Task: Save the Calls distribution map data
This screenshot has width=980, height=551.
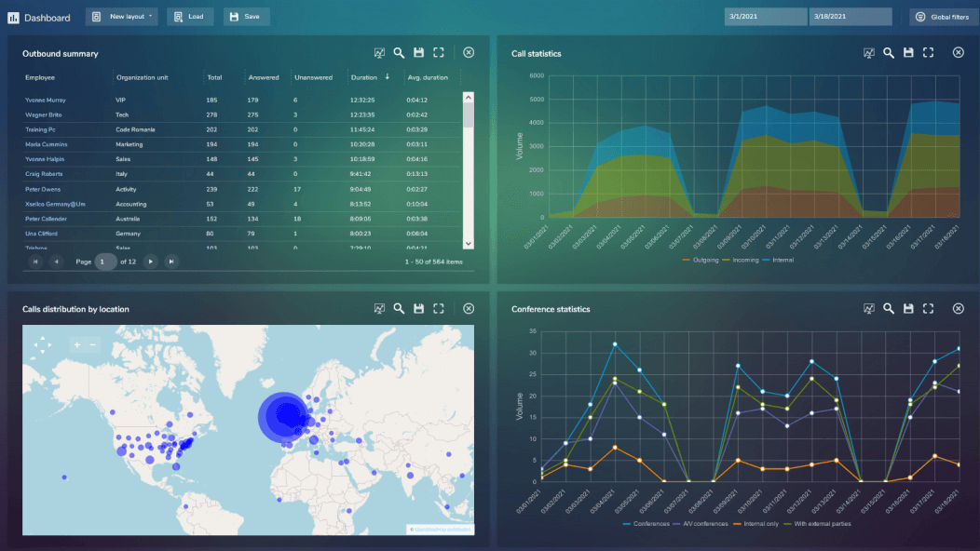Action: [x=418, y=308]
